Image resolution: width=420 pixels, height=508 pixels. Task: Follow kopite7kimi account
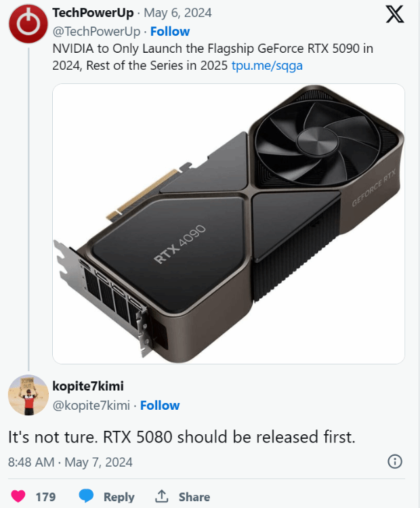click(159, 406)
